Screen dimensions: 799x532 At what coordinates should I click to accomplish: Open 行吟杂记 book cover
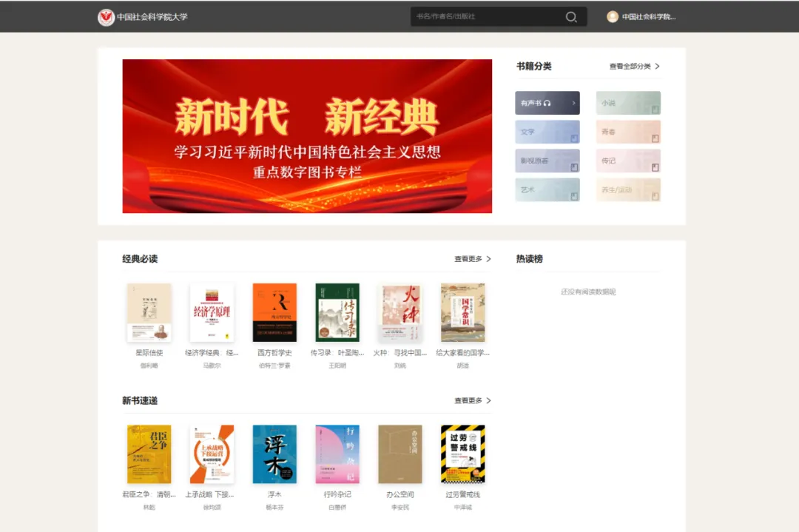337,454
